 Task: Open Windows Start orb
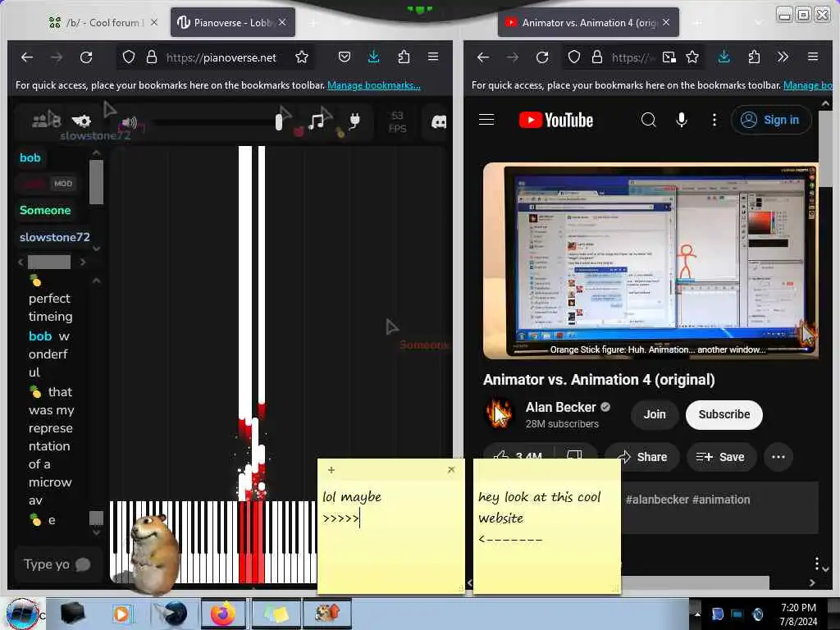point(22,614)
